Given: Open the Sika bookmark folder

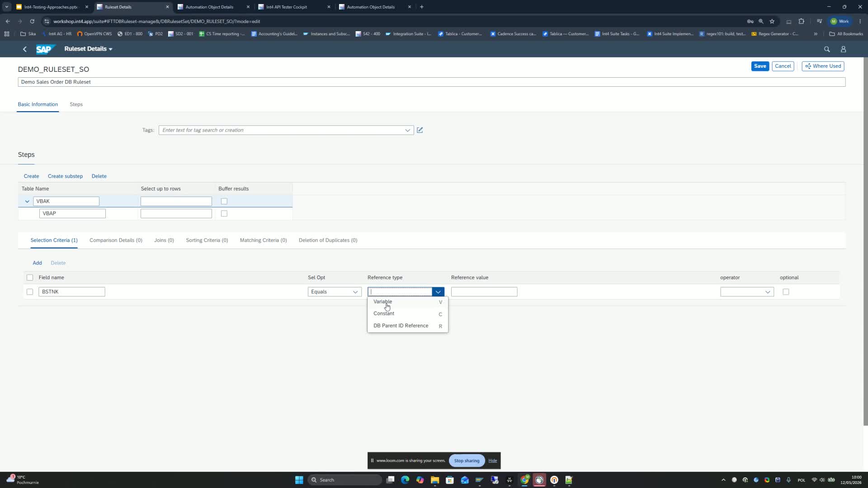Looking at the screenshot, I should 28,34.
